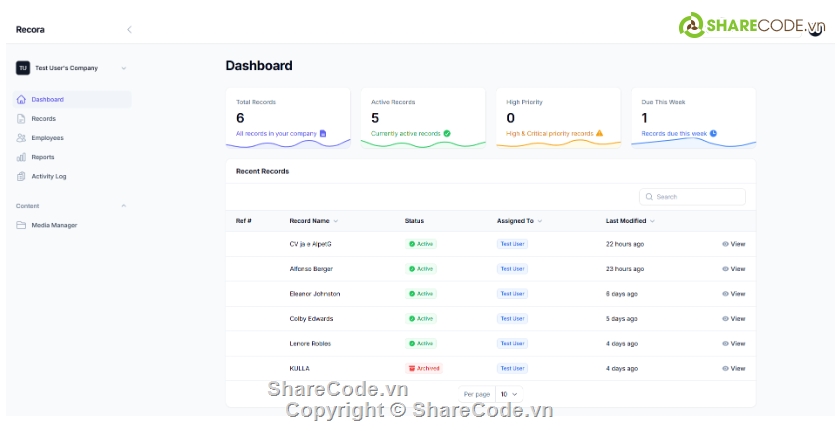Collapse the Content section in sidebar

pyautogui.click(x=124, y=206)
